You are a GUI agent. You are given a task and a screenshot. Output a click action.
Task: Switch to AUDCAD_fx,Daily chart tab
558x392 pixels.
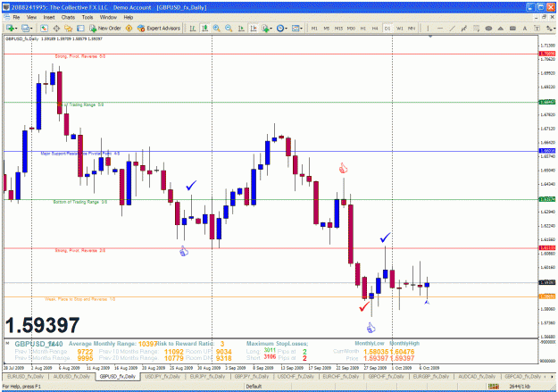[x=477, y=376]
